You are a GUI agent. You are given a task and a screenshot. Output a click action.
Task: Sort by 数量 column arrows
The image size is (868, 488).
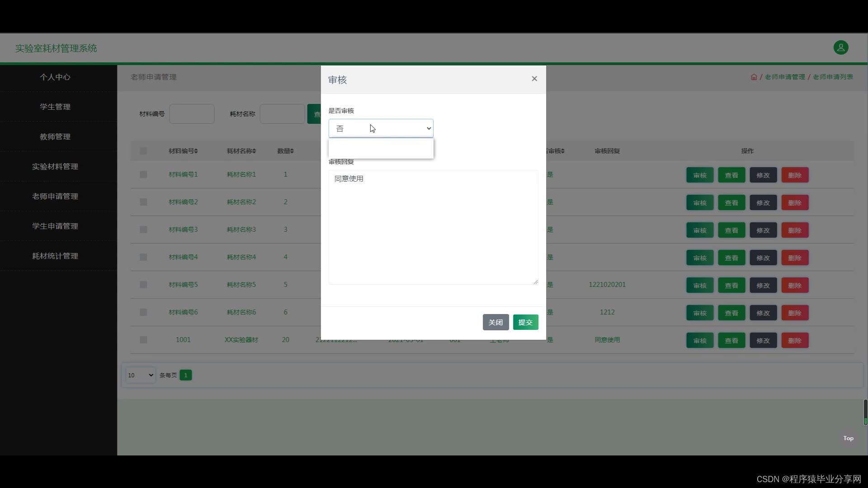coord(292,151)
